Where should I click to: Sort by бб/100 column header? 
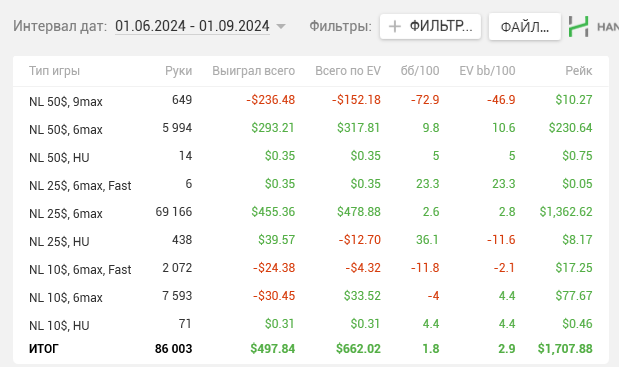420,71
